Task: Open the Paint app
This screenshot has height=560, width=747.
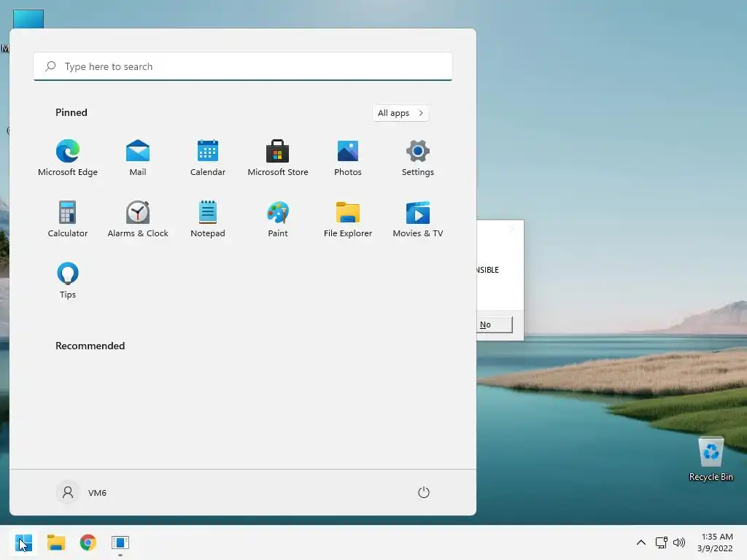Action: (278, 219)
